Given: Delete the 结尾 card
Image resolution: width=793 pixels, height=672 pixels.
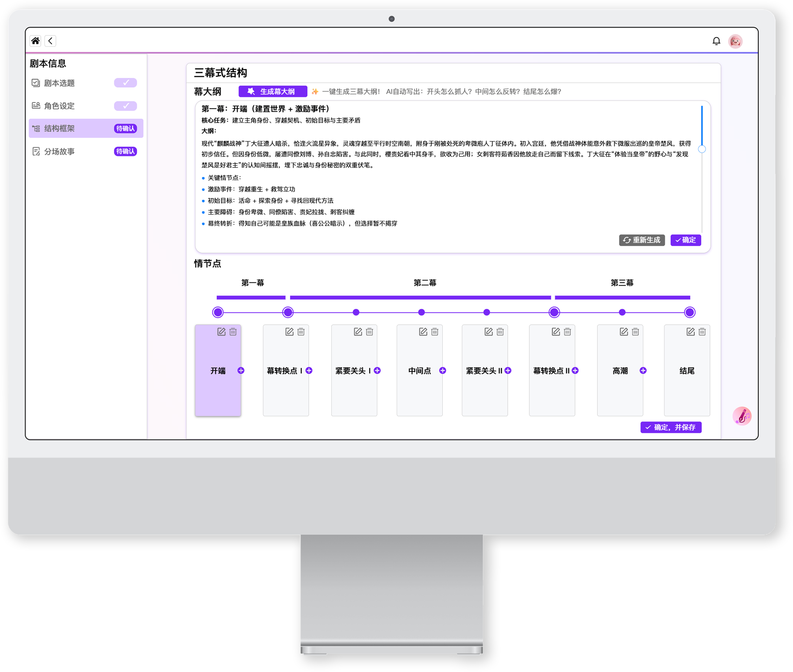Looking at the screenshot, I should coord(702,332).
